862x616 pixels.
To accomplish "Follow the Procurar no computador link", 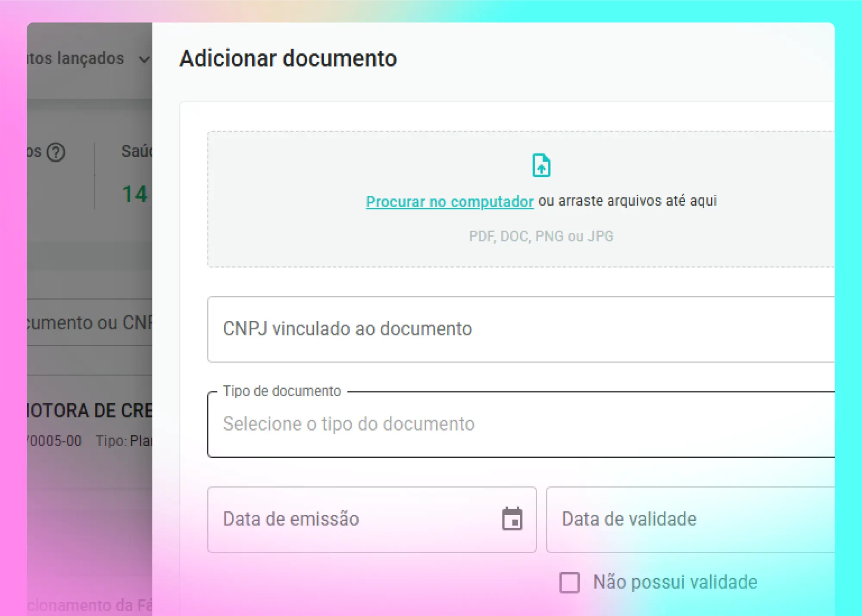I will coord(450,201).
